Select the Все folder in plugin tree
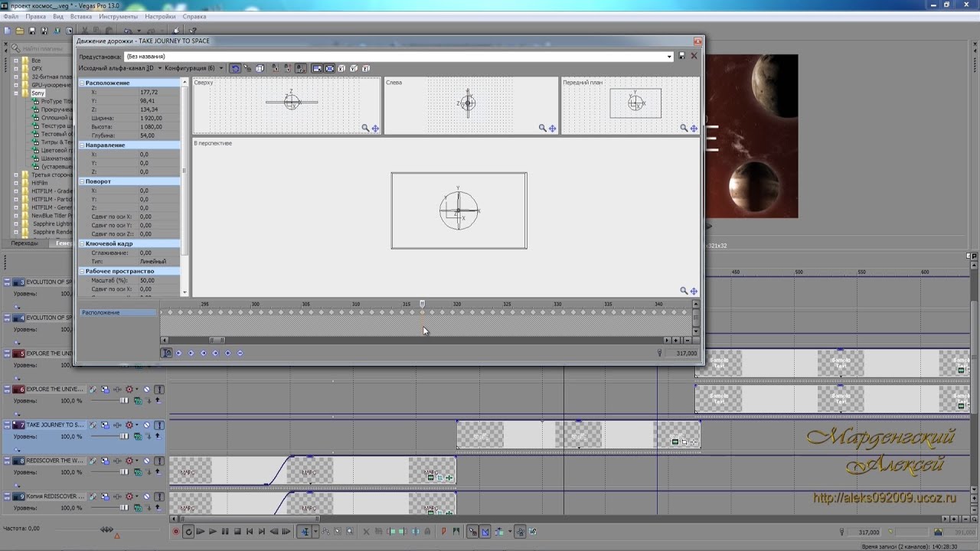The height and width of the screenshot is (551, 980). click(36, 60)
